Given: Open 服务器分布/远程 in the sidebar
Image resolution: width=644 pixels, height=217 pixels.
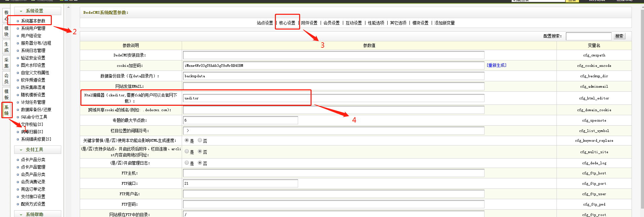Looking at the screenshot, I should (36, 43).
